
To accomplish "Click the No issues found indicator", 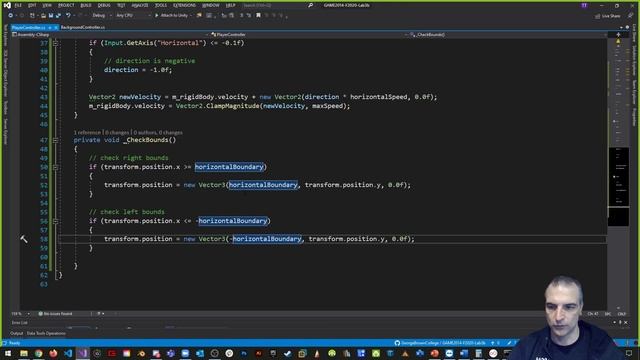I will 56,314.
